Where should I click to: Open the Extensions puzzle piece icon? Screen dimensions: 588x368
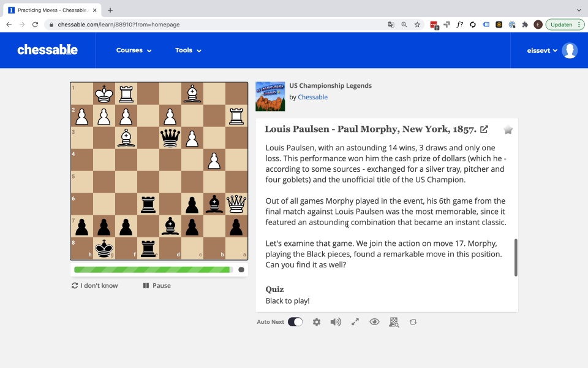[525, 25]
